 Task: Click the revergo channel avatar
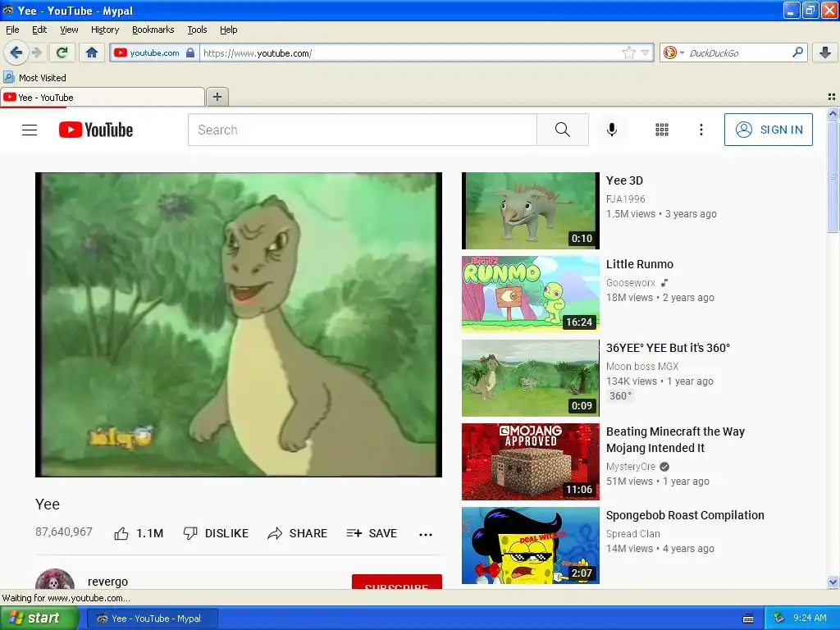pos(55,580)
